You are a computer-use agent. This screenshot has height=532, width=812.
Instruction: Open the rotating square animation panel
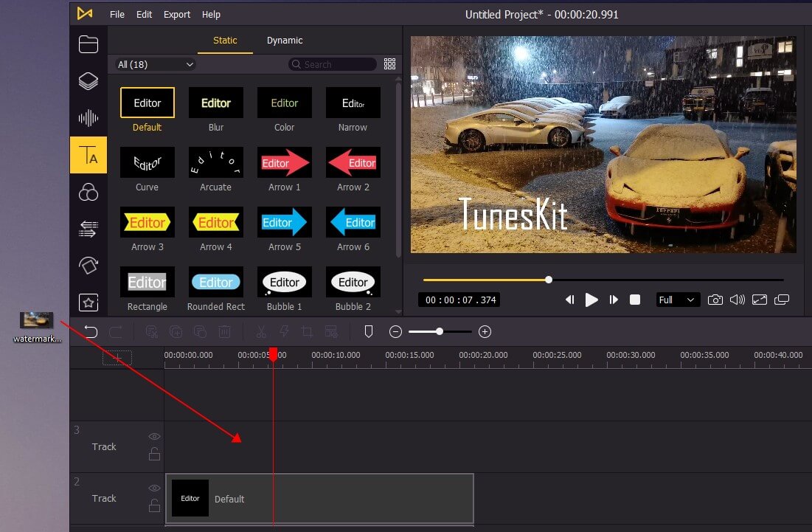(x=88, y=266)
